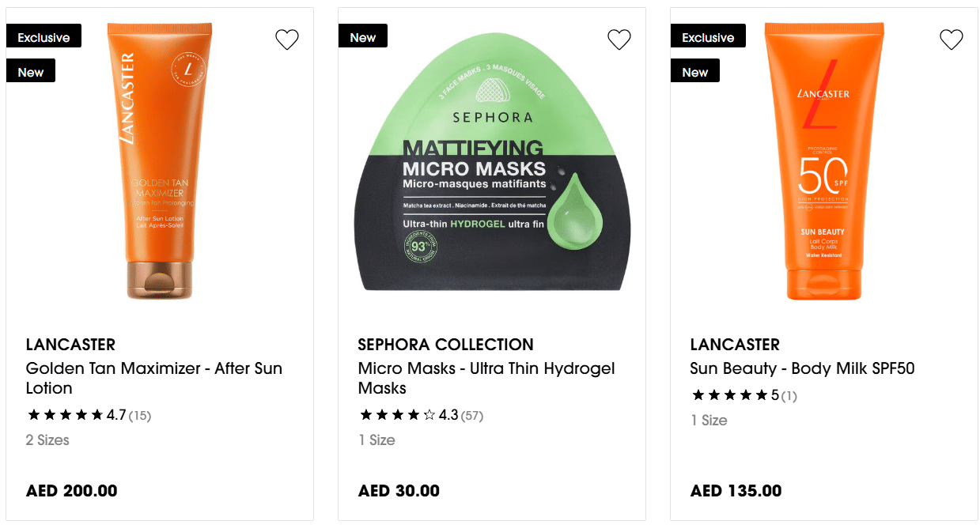Click SEPHORA COLLECTION brand name

coord(445,345)
